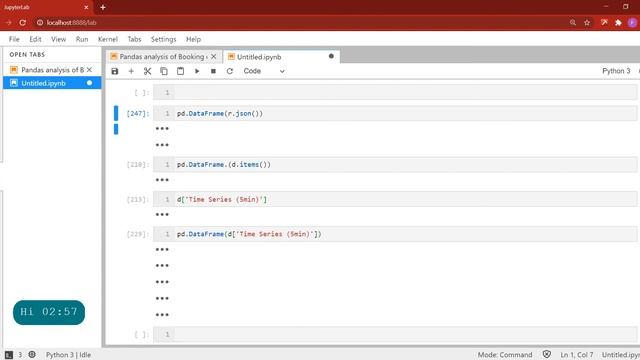Close the Pandas analysis of Booking tab
The height and width of the screenshot is (360, 640).
point(213,57)
